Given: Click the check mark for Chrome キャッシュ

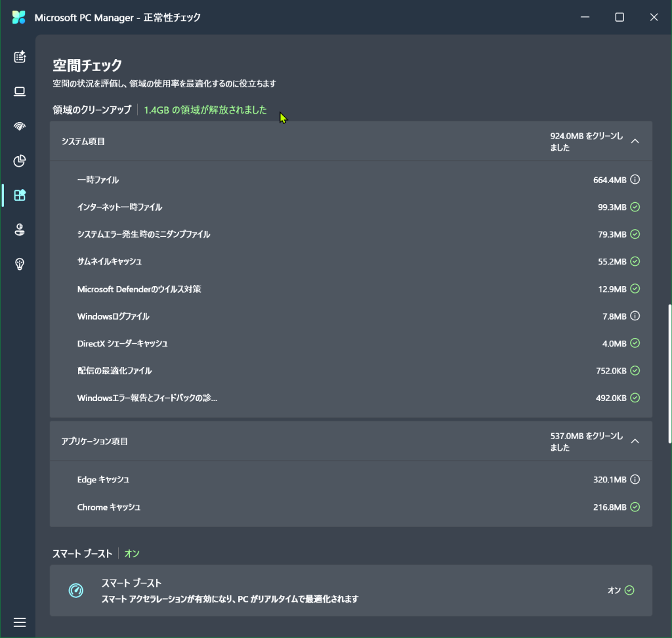Looking at the screenshot, I should (x=635, y=507).
